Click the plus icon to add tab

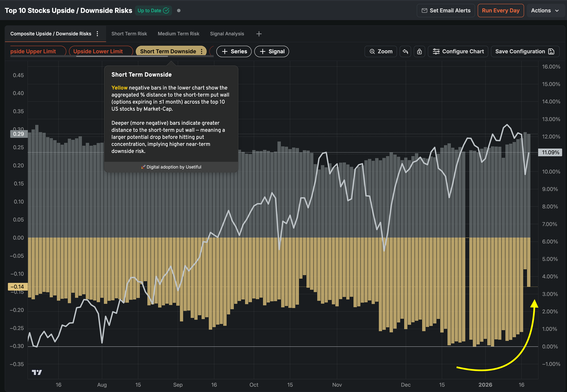pyautogui.click(x=259, y=34)
